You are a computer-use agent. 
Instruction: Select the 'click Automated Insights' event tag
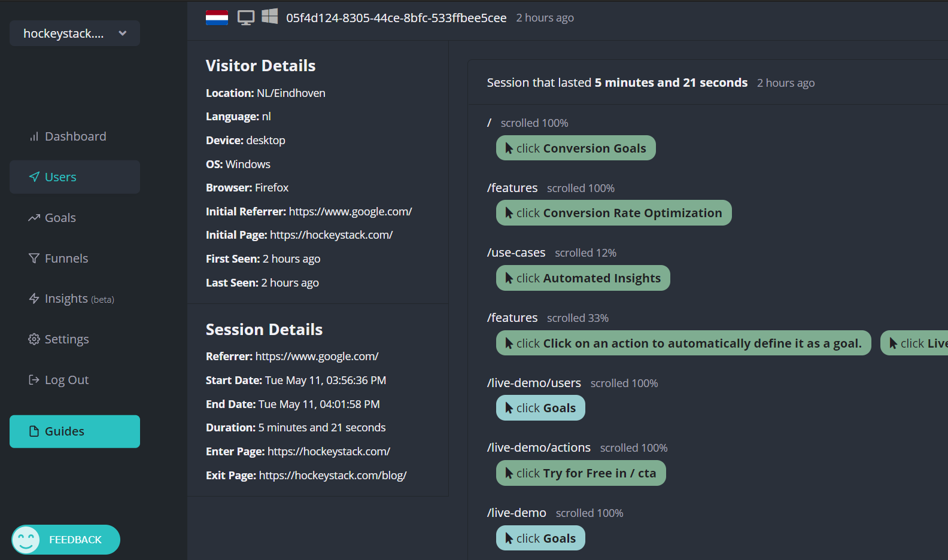pos(583,278)
